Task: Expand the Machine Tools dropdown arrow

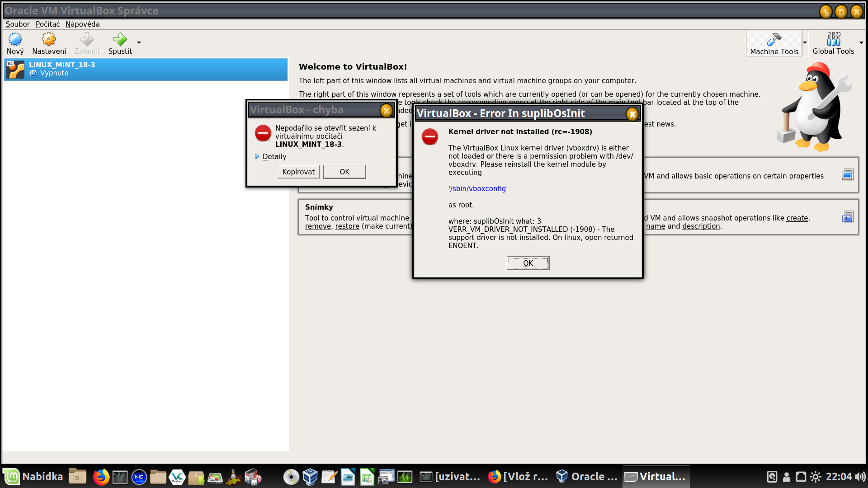Action: coord(805,43)
